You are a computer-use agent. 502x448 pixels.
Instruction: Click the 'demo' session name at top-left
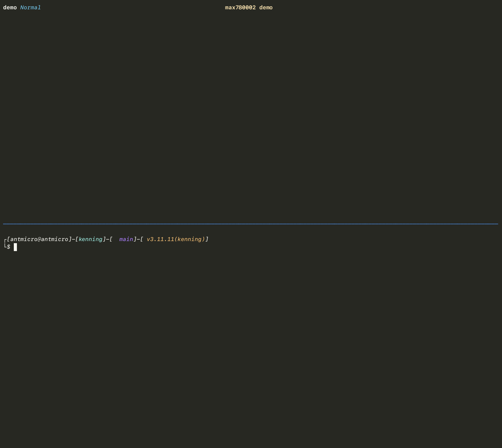(x=10, y=8)
